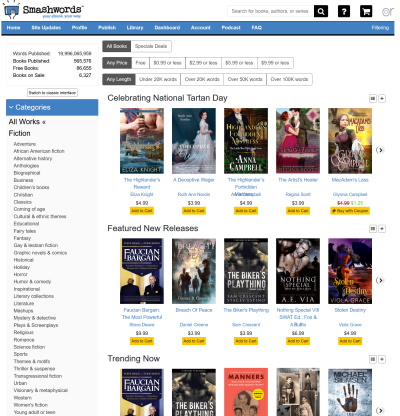Open The Biker's Plaything cover in Featured New Releases
400x416 pixels.
[246, 271]
